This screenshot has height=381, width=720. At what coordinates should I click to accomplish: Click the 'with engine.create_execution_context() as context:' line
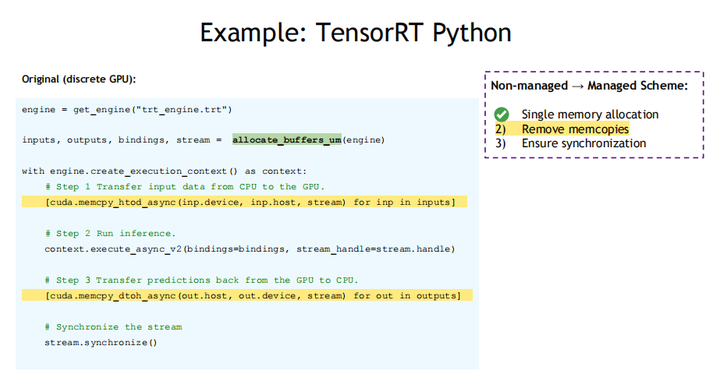click(x=164, y=171)
